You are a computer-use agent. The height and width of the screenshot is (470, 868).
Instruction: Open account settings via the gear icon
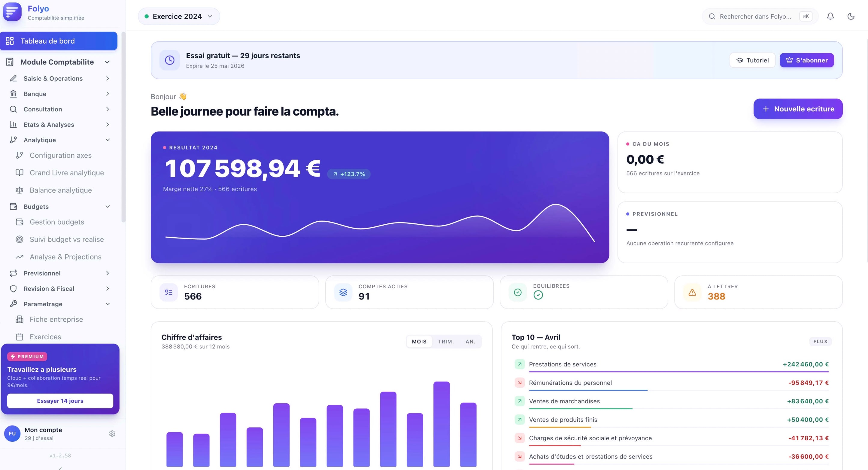tap(112, 434)
